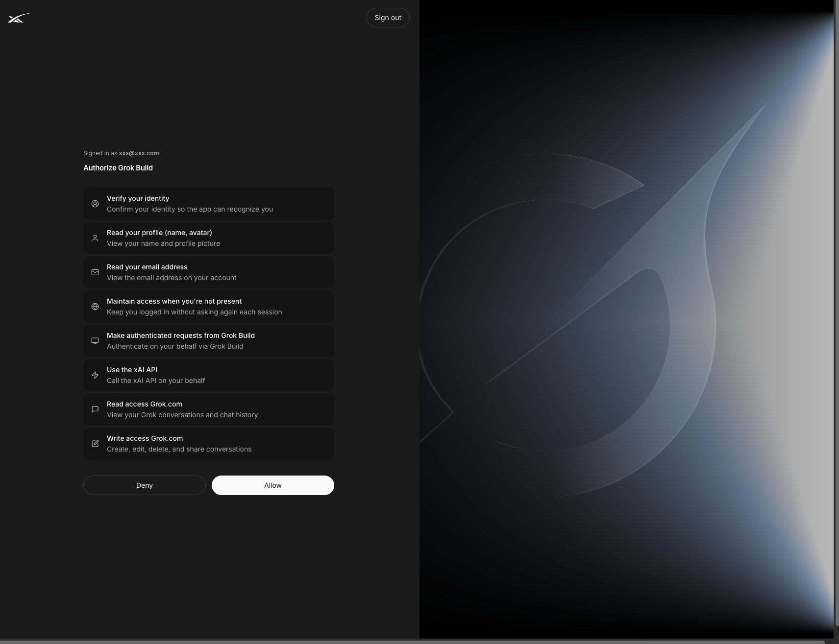Click the Verify your identity user-circle icon
The image size is (839, 644).
coord(95,204)
